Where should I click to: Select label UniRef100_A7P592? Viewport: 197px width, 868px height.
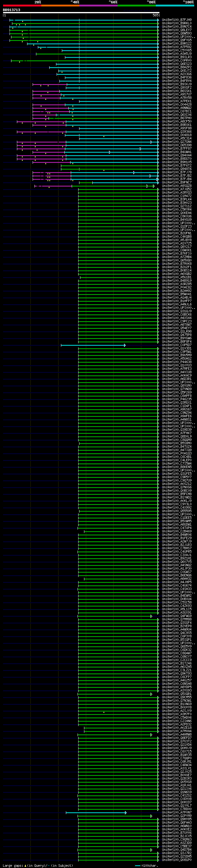point(177,47)
